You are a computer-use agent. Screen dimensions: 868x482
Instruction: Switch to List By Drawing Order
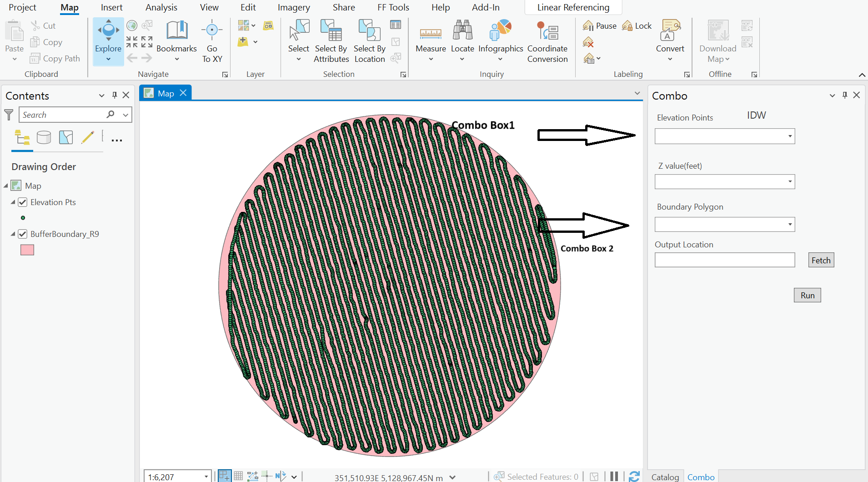coord(22,137)
